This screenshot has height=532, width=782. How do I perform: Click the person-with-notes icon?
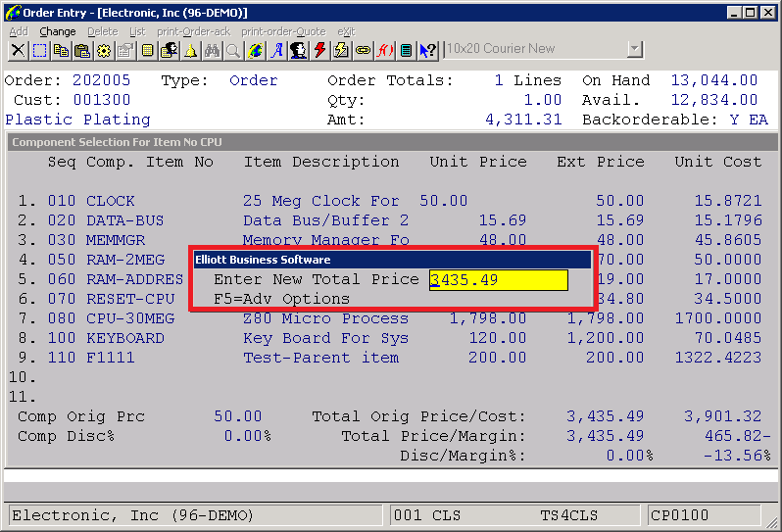(x=170, y=50)
